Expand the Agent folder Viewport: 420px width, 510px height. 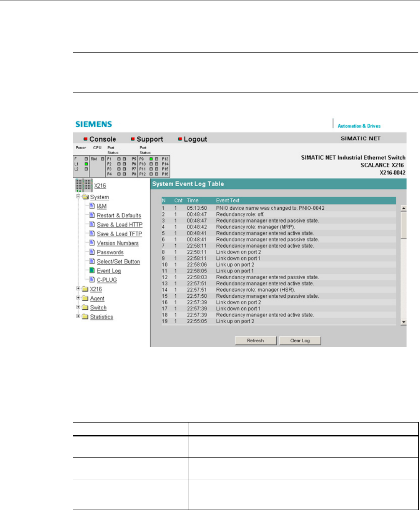(78, 298)
